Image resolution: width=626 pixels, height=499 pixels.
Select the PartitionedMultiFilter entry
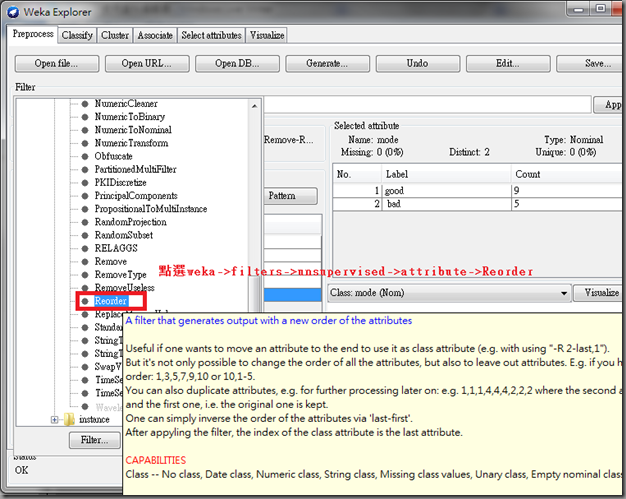tap(135, 170)
